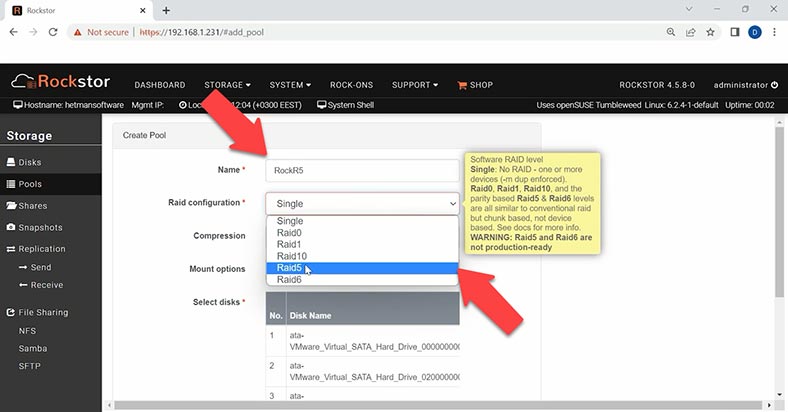Click disk row 1 VMware drive 00000000
This screenshot has height=412, width=788.
(362, 341)
